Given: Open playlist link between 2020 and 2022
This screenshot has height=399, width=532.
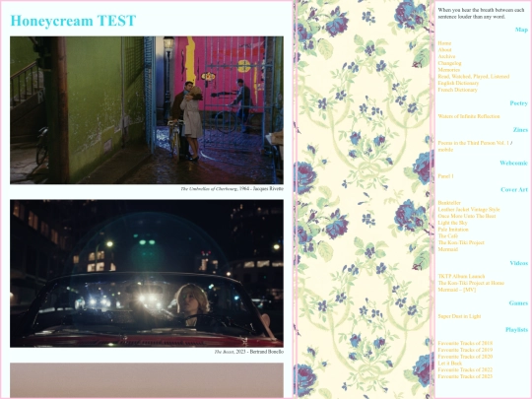Looking at the screenshot, I should point(450,363).
